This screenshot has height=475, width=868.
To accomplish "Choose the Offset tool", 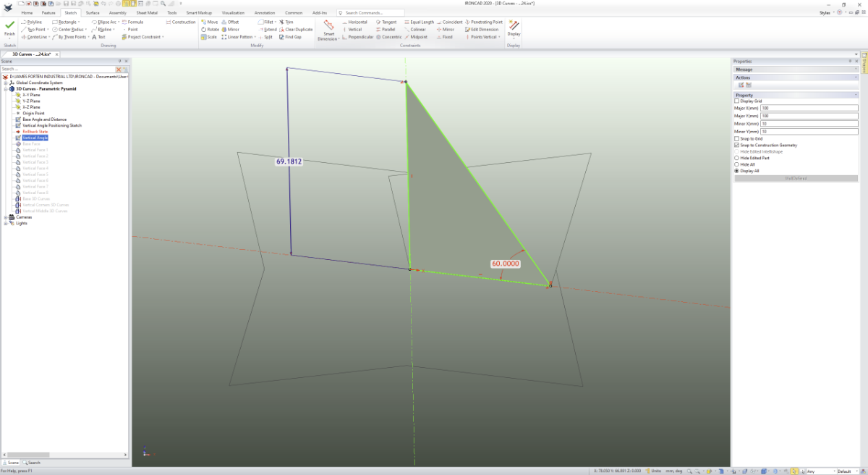I will pyautogui.click(x=231, y=22).
